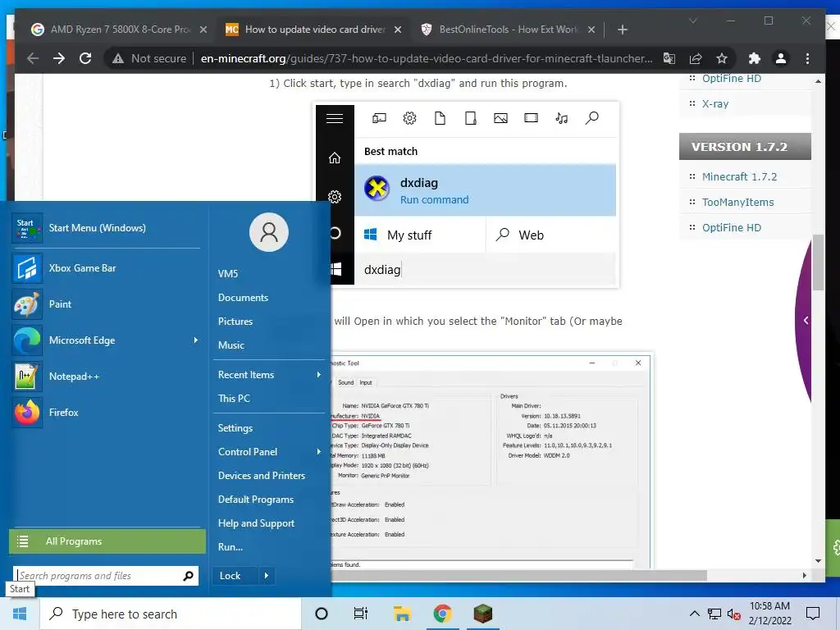840x630 pixels.
Task: Click the Windows Start button
Action: [x=20, y=614]
